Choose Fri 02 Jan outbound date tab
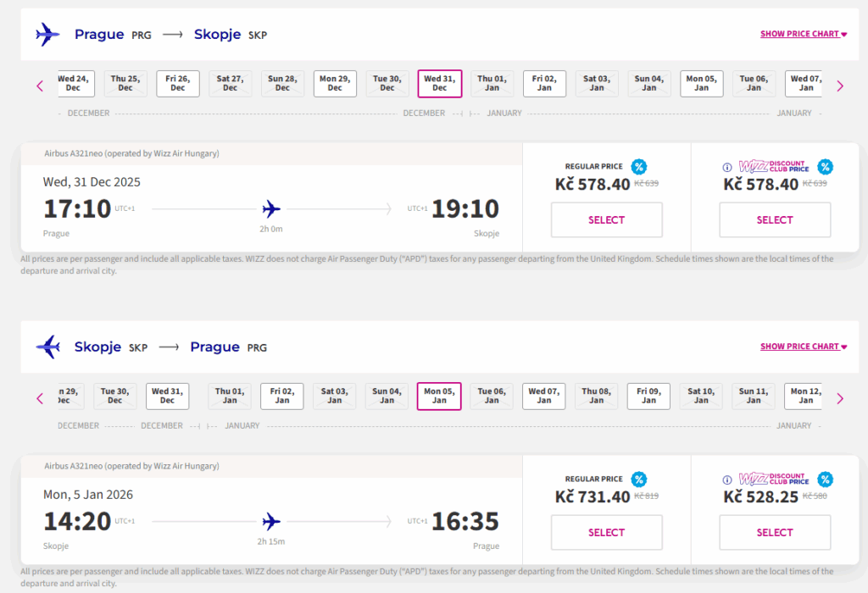Screen dimensions: 868x593 tap(544, 83)
